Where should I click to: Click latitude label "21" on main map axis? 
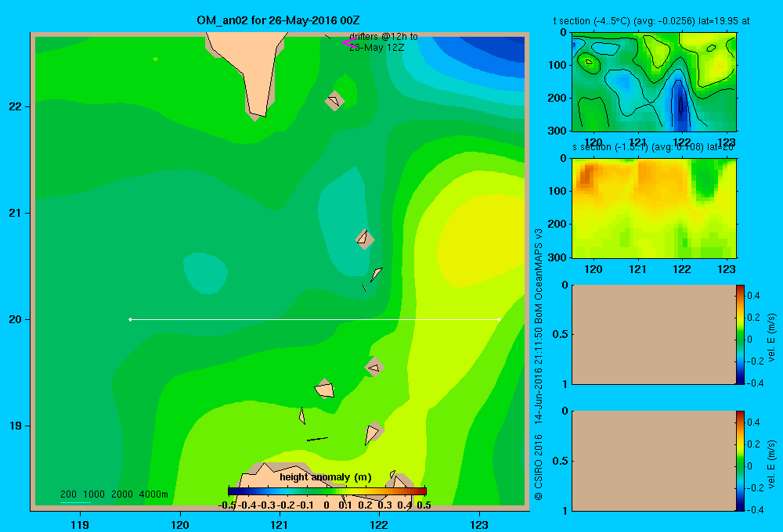point(15,213)
